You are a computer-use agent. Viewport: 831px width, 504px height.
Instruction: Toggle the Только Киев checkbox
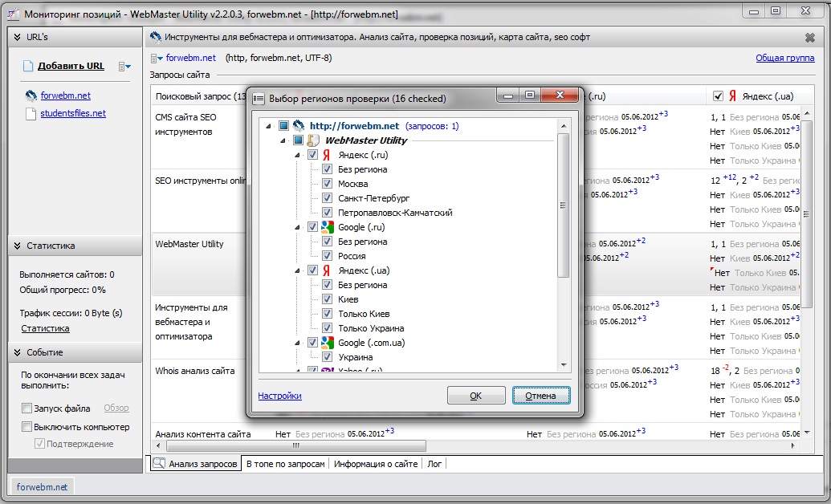point(328,314)
